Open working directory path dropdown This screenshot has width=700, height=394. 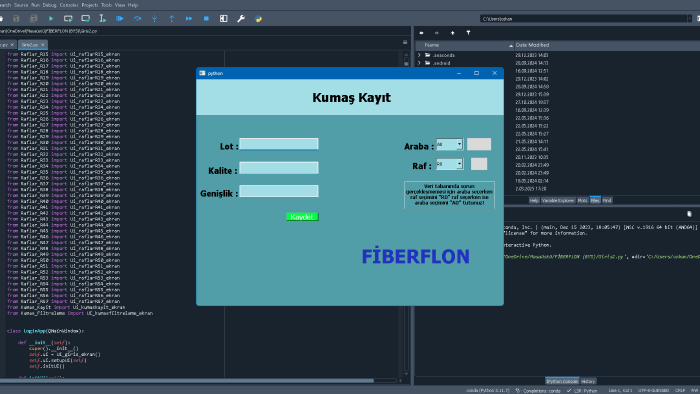click(x=689, y=19)
